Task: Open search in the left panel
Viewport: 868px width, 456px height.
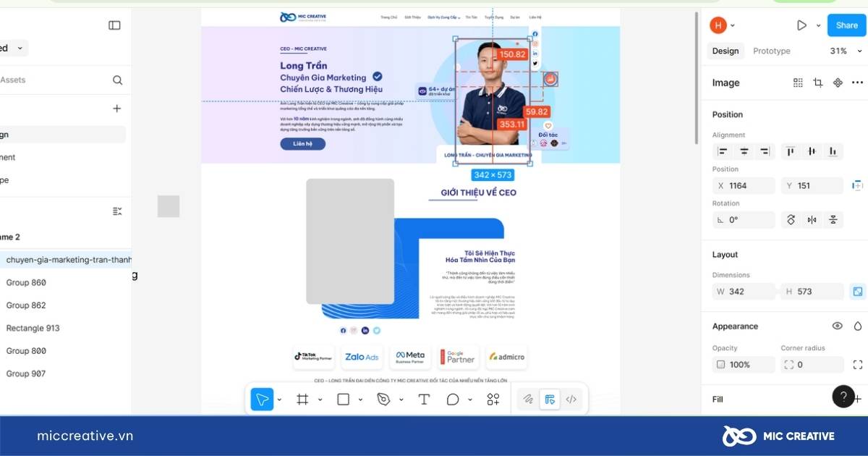Action: [x=117, y=80]
